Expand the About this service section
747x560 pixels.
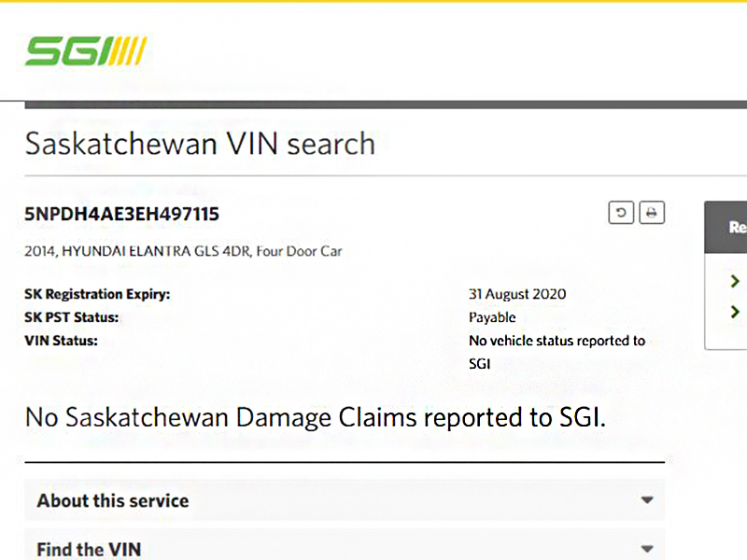(x=345, y=500)
